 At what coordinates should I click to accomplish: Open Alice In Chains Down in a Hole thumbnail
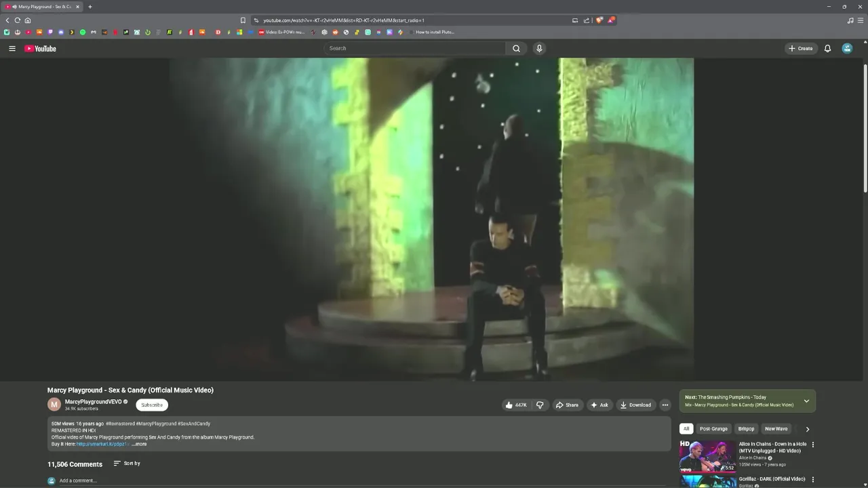[707, 456]
